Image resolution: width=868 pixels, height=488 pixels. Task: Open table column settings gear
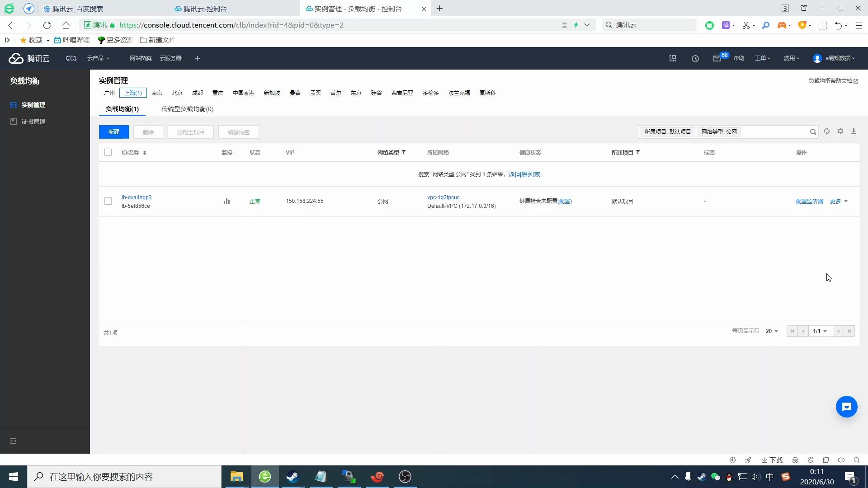pos(840,131)
